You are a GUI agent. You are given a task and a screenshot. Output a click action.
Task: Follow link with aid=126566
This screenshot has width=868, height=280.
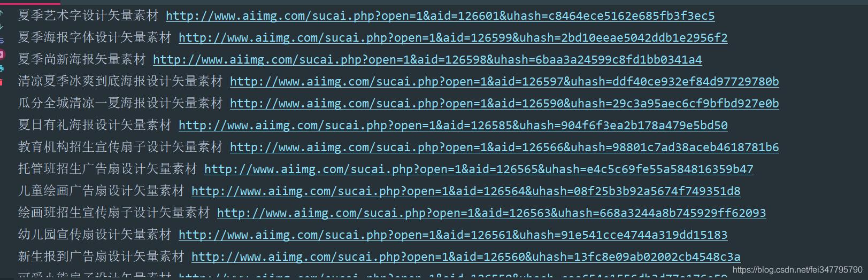click(x=504, y=147)
